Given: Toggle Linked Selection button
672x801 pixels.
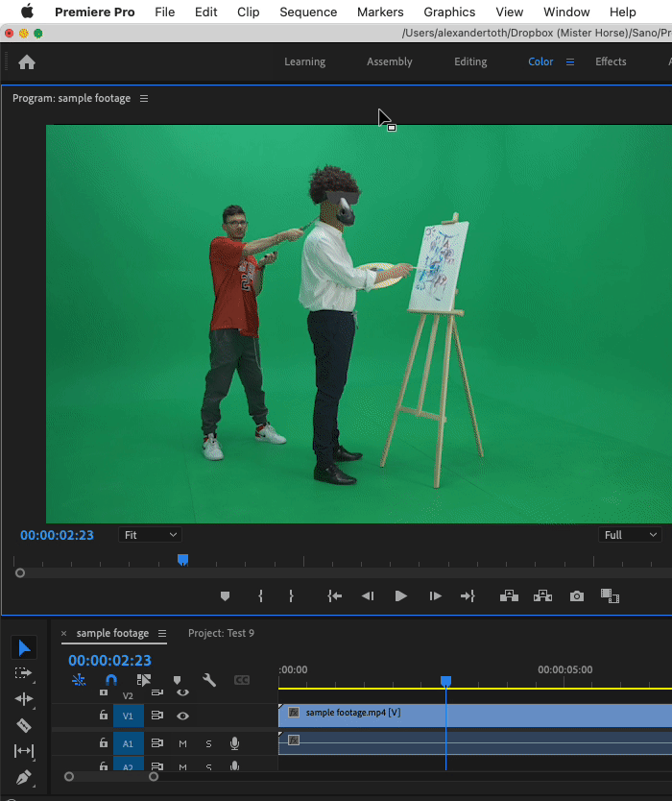Looking at the screenshot, I should (x=144, y=680).
